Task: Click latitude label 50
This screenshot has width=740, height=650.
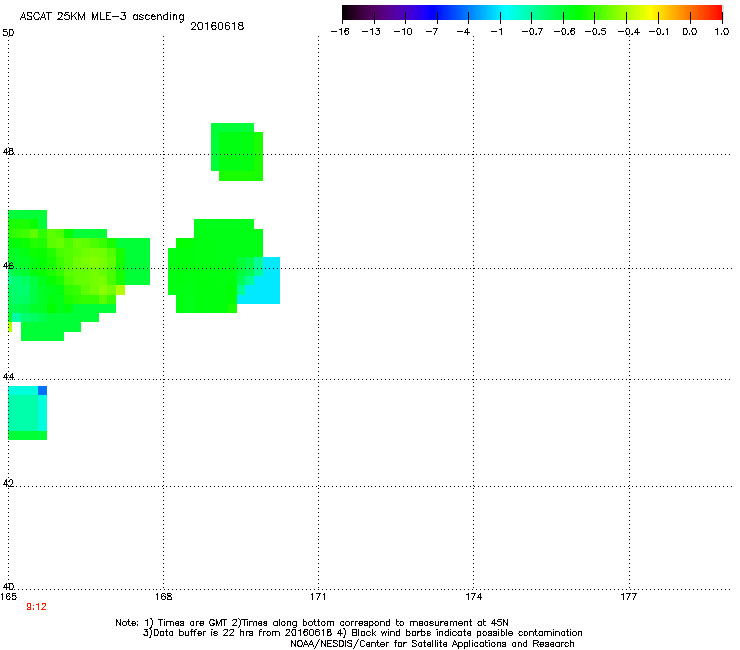Action: point(8,33)
